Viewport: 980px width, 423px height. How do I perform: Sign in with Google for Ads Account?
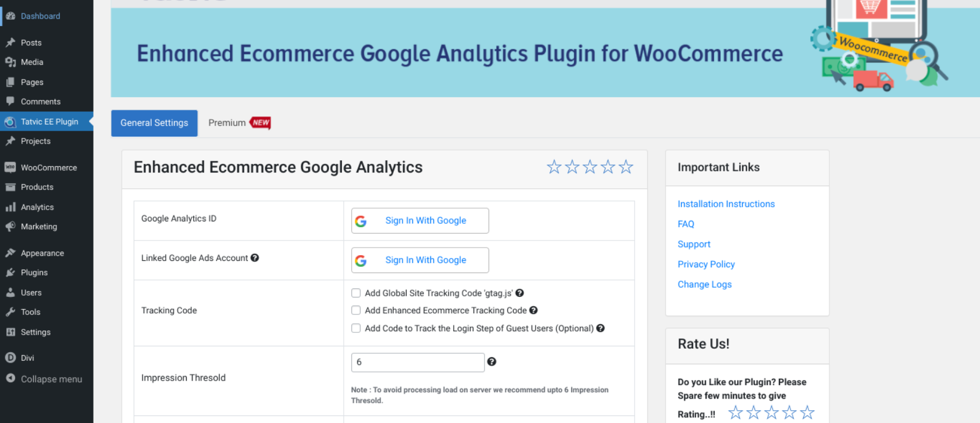420,260
